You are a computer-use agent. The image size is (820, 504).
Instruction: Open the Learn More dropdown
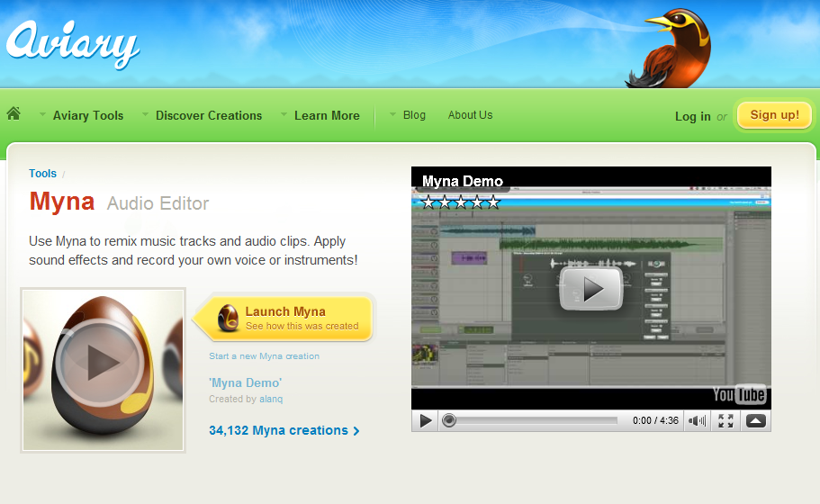(326, 115)
